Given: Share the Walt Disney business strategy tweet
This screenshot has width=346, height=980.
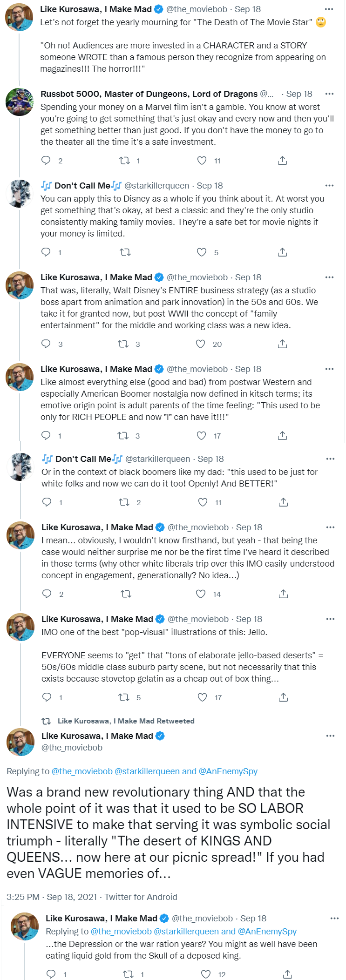Looking at the screenshot, I should click(x=282, y=344).
